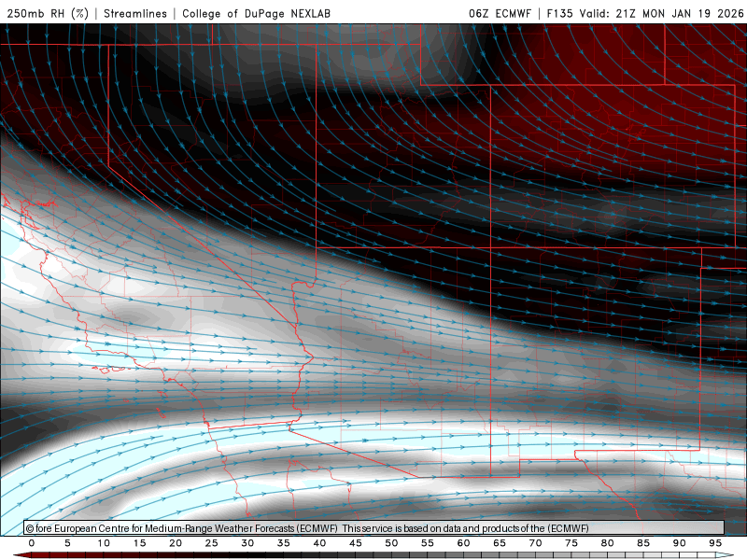Image resolution: width=747 pixels, height=560 pixels.
Task: Select the 'Streamlines' label in the header
Action: point(135,13)
